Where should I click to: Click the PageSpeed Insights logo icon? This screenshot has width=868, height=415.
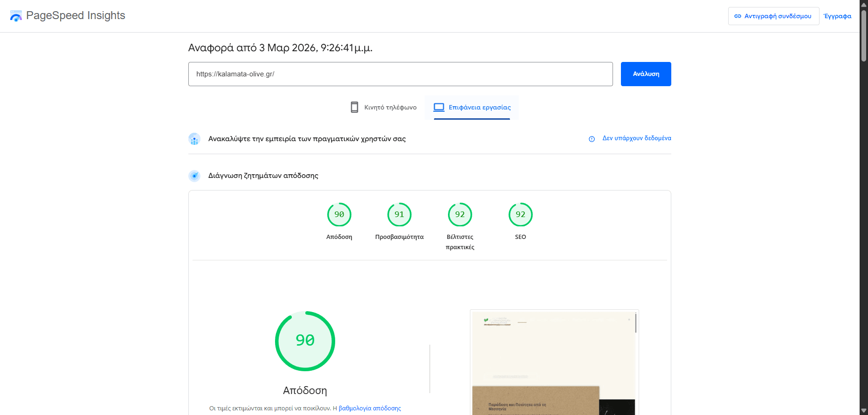click(x=16, y=16)
